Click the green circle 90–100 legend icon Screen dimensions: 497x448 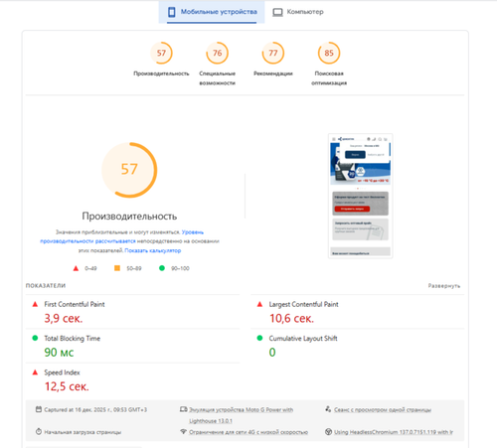[162, 268]
